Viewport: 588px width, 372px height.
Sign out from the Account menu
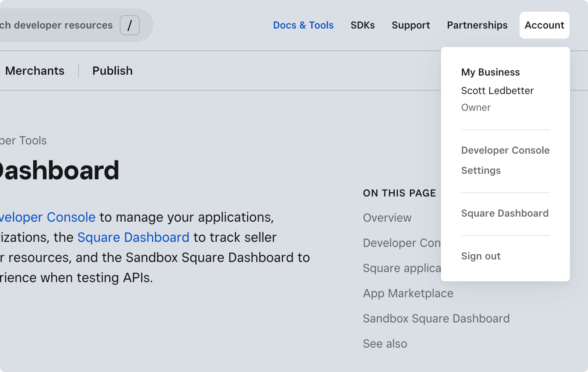click(481, 256)
